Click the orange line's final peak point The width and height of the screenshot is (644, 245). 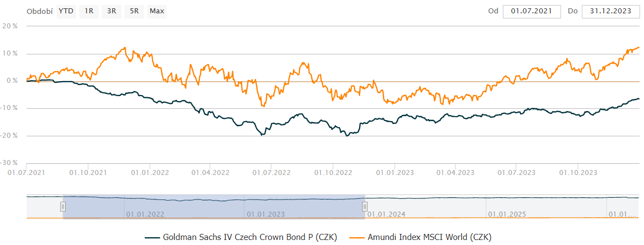coord(638,47)
